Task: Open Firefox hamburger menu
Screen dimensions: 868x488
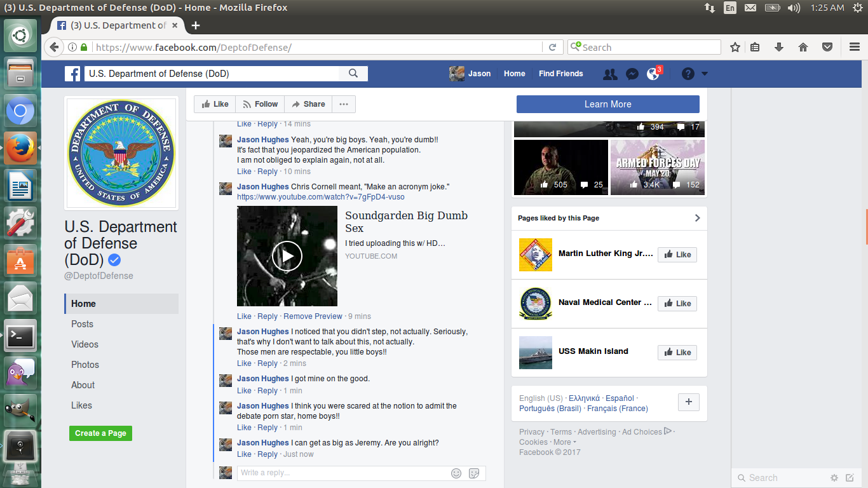Action: coord(855,47)
